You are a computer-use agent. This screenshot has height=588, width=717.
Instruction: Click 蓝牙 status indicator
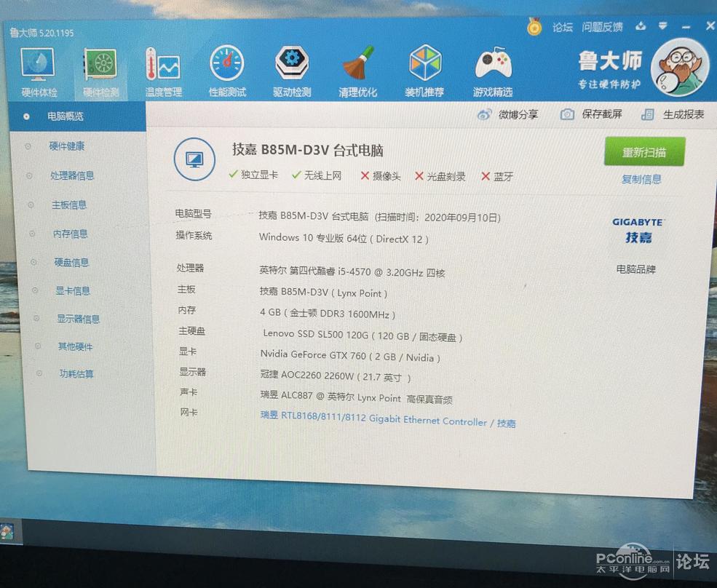[497, 177]
